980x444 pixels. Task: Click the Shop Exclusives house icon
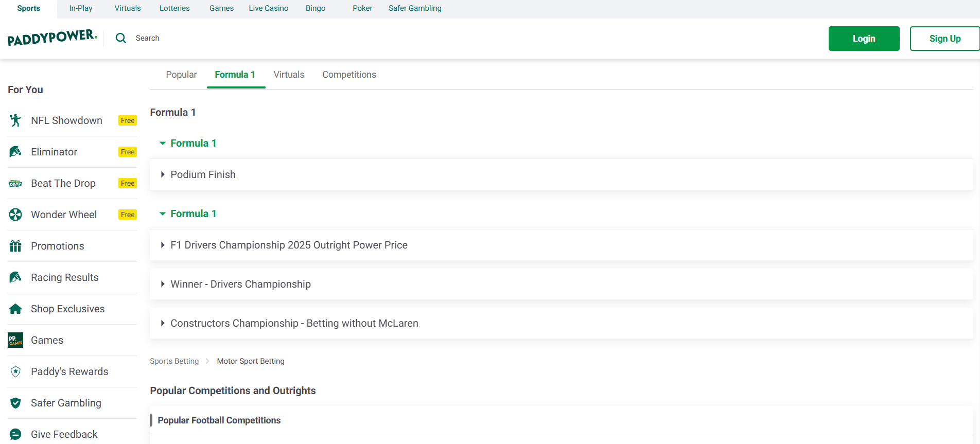click(x=15, y=309)
